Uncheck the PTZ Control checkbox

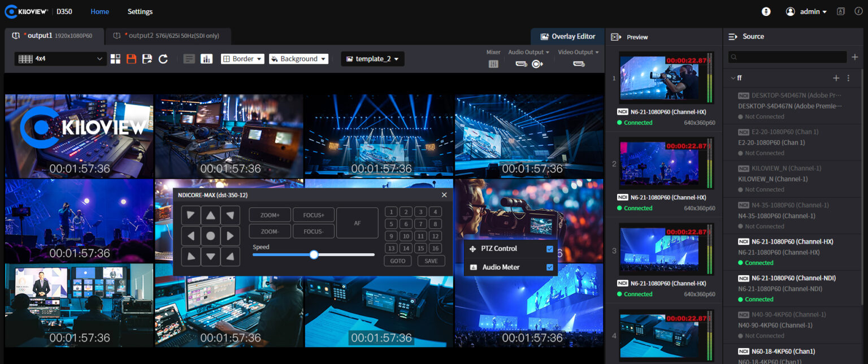pos(549,249)
